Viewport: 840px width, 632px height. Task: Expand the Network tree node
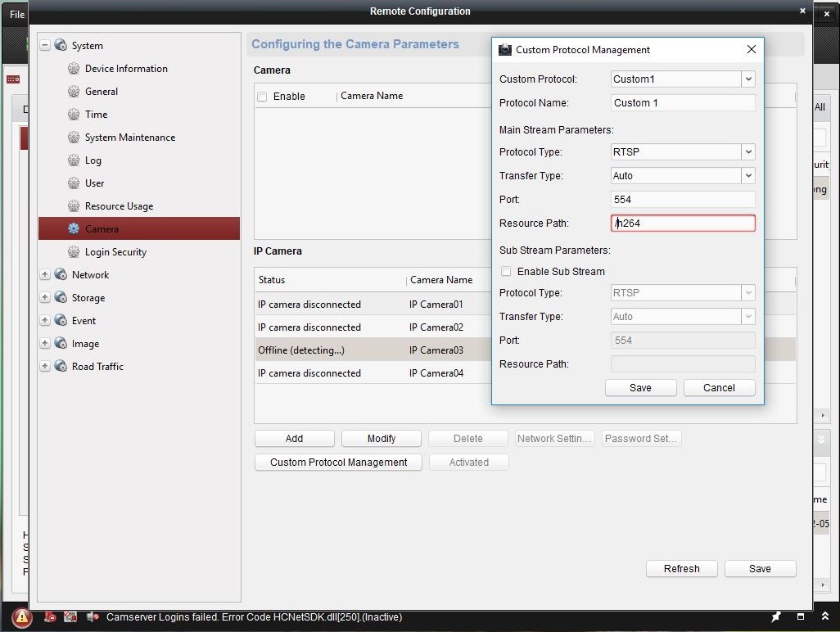coord(45,275)
